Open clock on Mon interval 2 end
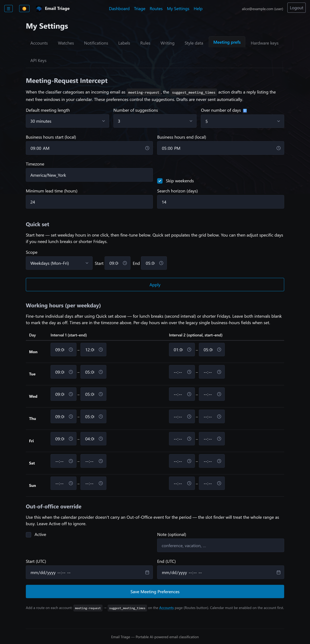The width and height of the screenshot is (310, 644). (x=219, y=350)
